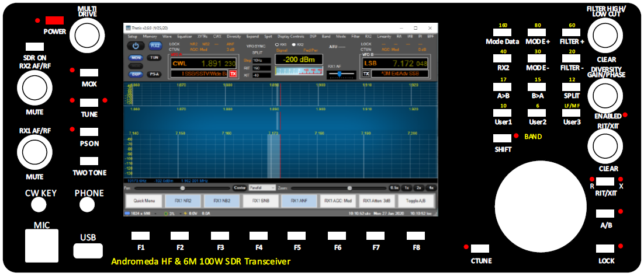Viewport: 644px width, 276px height.
Task: Open the XVTRs menu
Action: (202, 36)
